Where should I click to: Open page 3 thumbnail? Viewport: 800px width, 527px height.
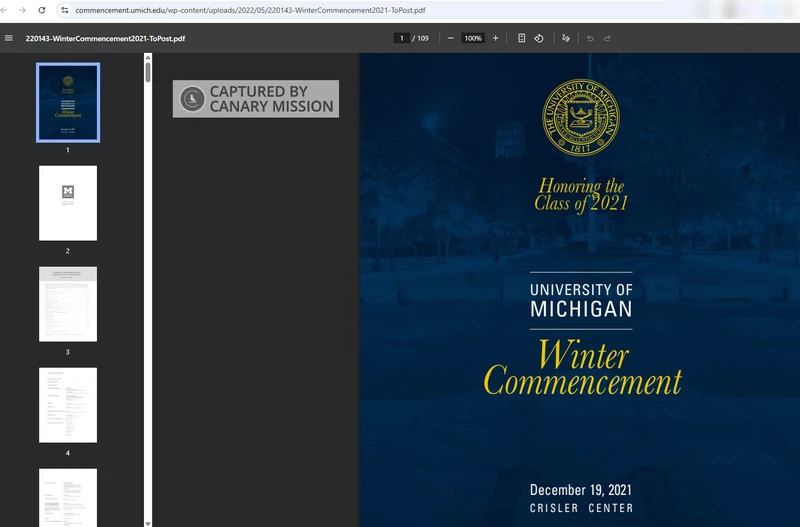[68, 304]
